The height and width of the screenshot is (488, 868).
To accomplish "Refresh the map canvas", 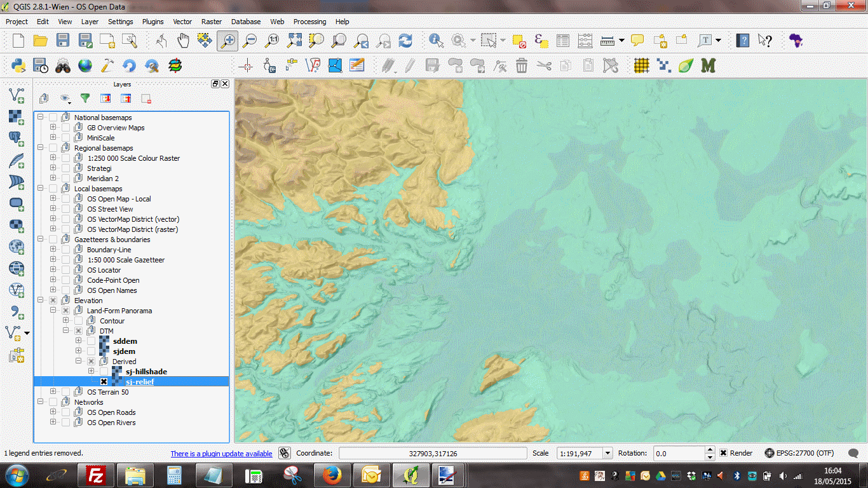I will (x=405, y=41).
